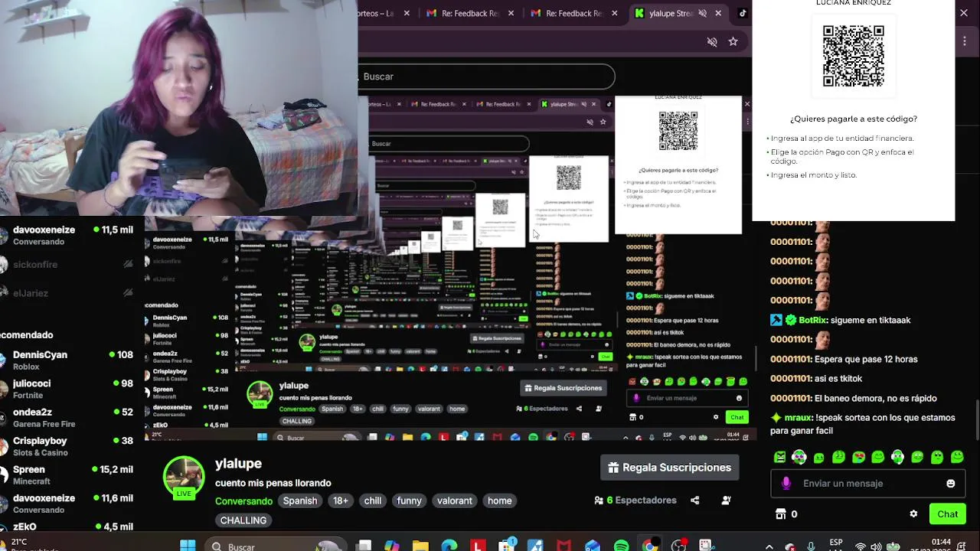Open Conversando category link
This screenshot has width=980, height=551.
coord(243,501)
